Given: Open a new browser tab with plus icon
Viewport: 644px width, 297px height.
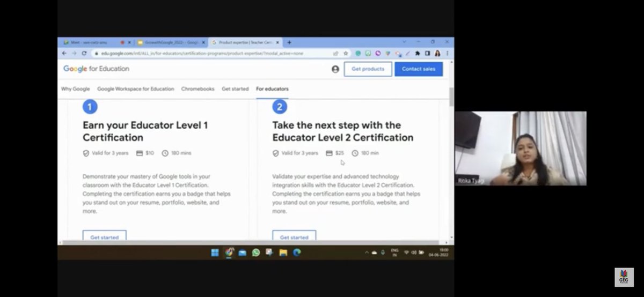Looking at the screenshot, I should pyautogui.click(x=289, y=42).
